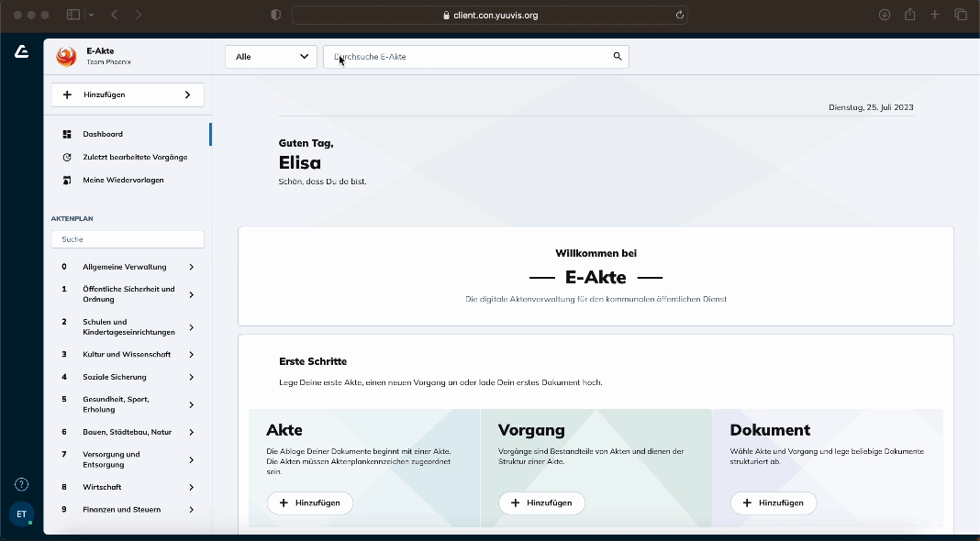The image size is (980, 541).
Task: Reload the page in Safari address bar
Action: tap(680, 15)
